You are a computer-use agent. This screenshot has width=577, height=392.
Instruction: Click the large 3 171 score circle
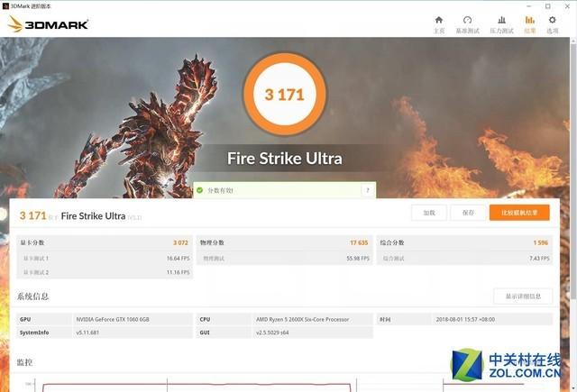tap(285, 94)
